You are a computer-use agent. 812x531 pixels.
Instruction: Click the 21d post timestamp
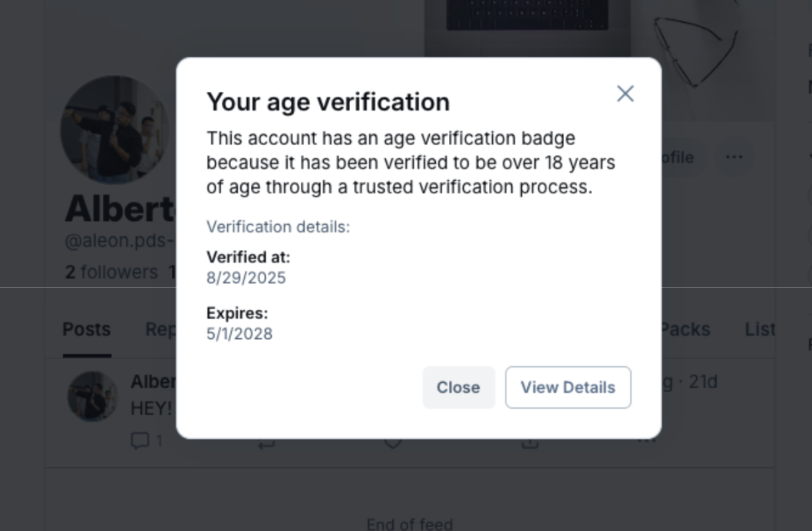(x=702, y=381)
